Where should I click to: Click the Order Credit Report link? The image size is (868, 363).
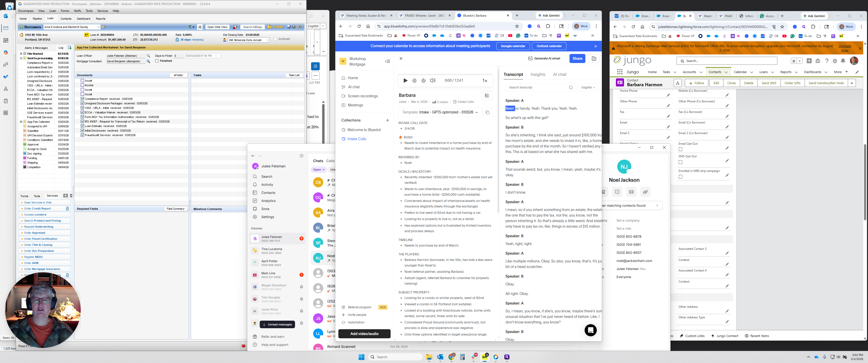pos(37,208)
